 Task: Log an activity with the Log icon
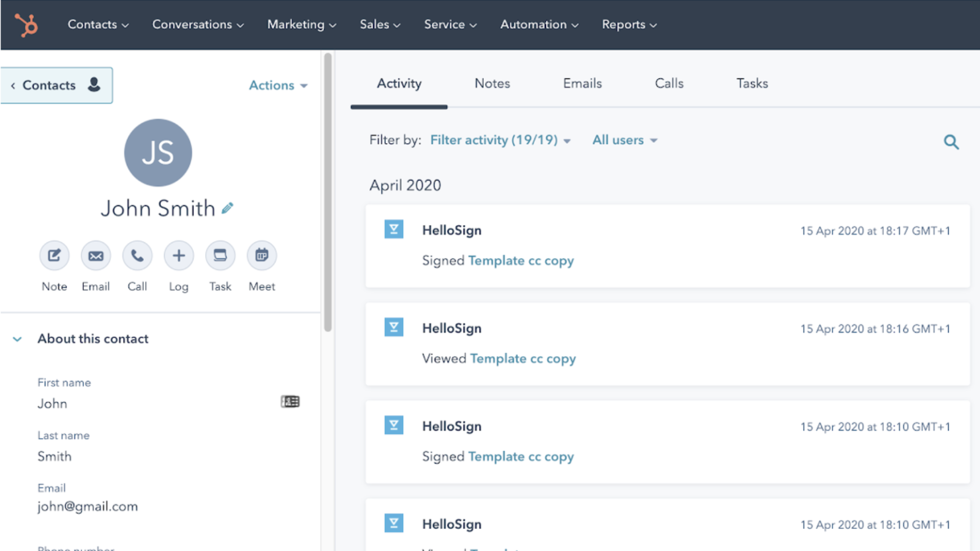click(178, 256)
